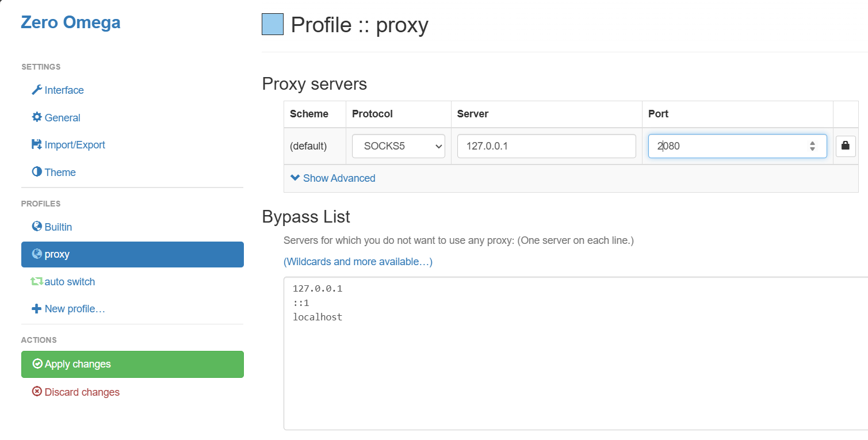Select the proxy profile in sidebar
The height and width of the screenshot is (440, 868).
[x=132, y=254]
